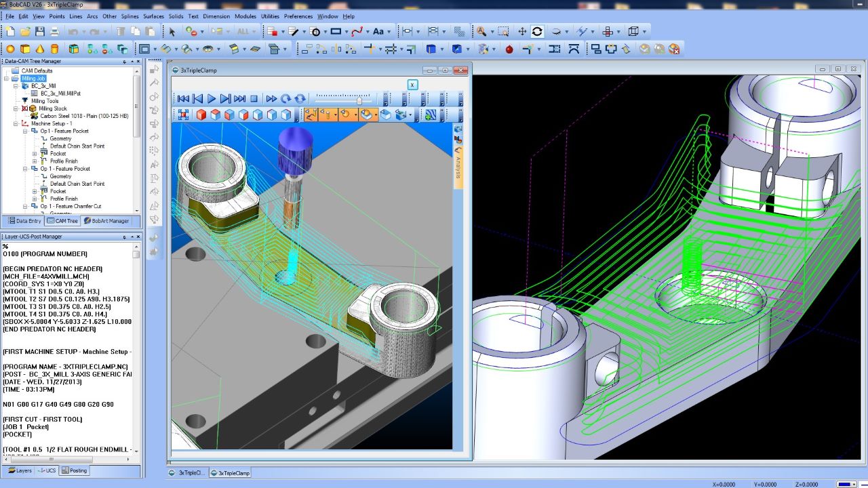Expand the first Pocket operation node
This screenshot has width=868, height=488.
coord(35,154)
